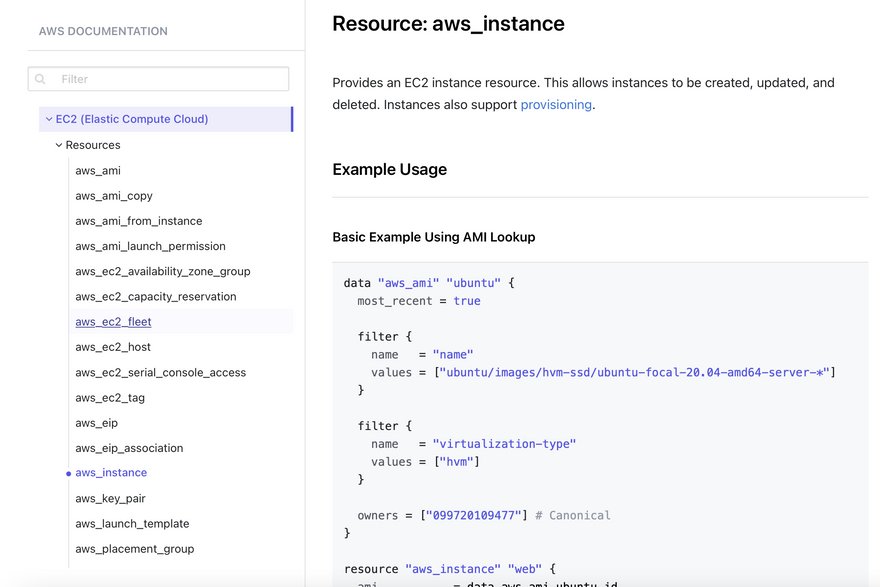Viewport: 880px width, 587px height.
Task: Collapse the EC2 (Elastic Compute Cloud) chevron
Action: (48, 119)
